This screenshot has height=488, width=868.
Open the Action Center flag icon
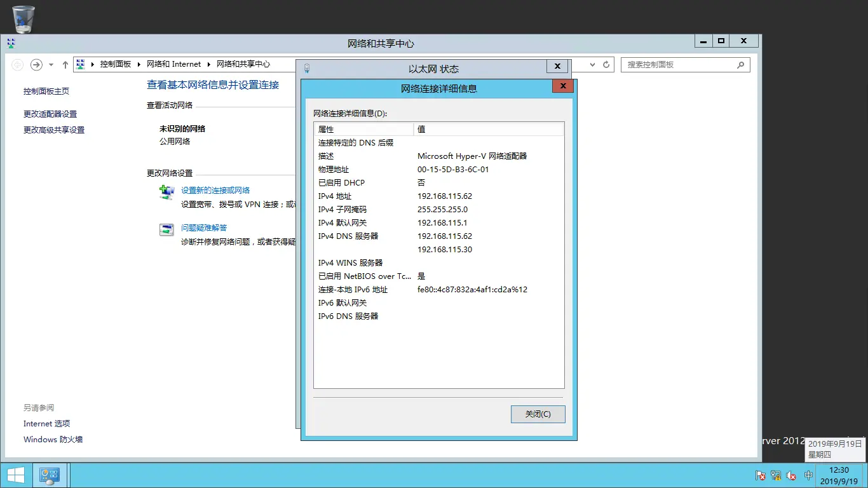761,475
